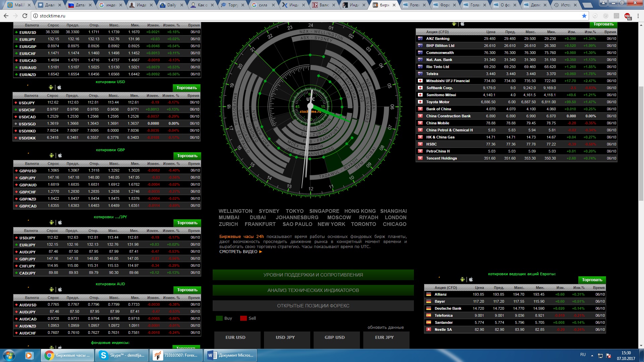
Task: Click the Android icon above AUD quotes table
Action: pyautogui.click(x=52, y=290)
